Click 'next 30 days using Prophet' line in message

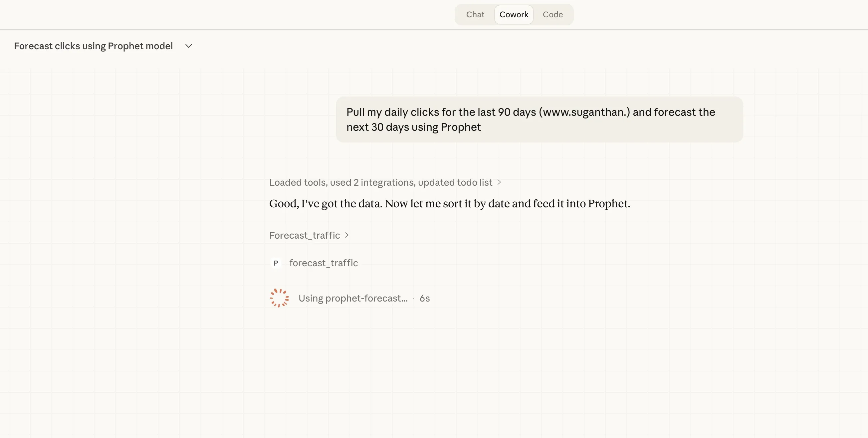[413, 127]
